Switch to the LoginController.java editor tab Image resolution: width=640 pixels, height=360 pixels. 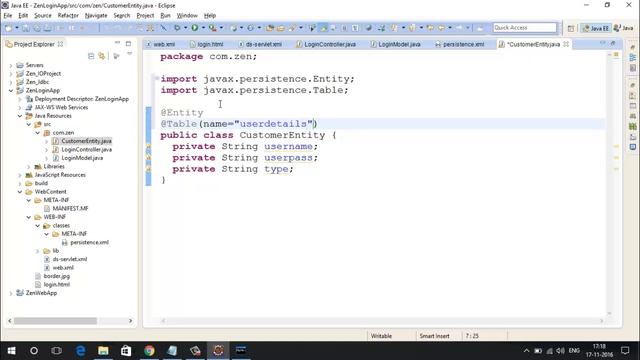point(326,44)
